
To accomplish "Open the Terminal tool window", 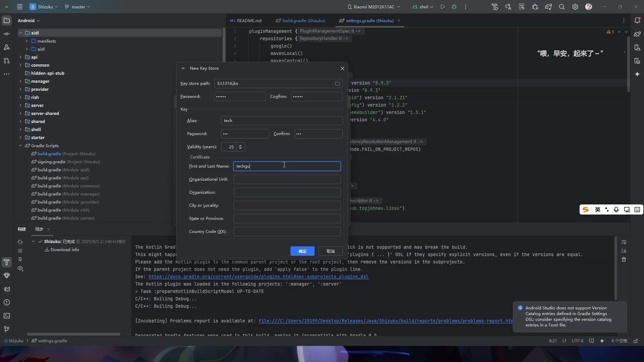I will 7,316.
